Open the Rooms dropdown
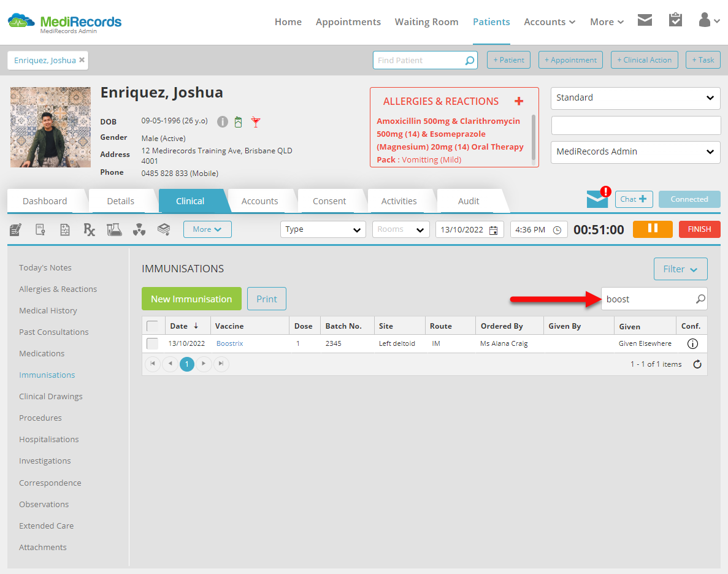The width and height of the screenshot is (728, 574). pos(400,229)
